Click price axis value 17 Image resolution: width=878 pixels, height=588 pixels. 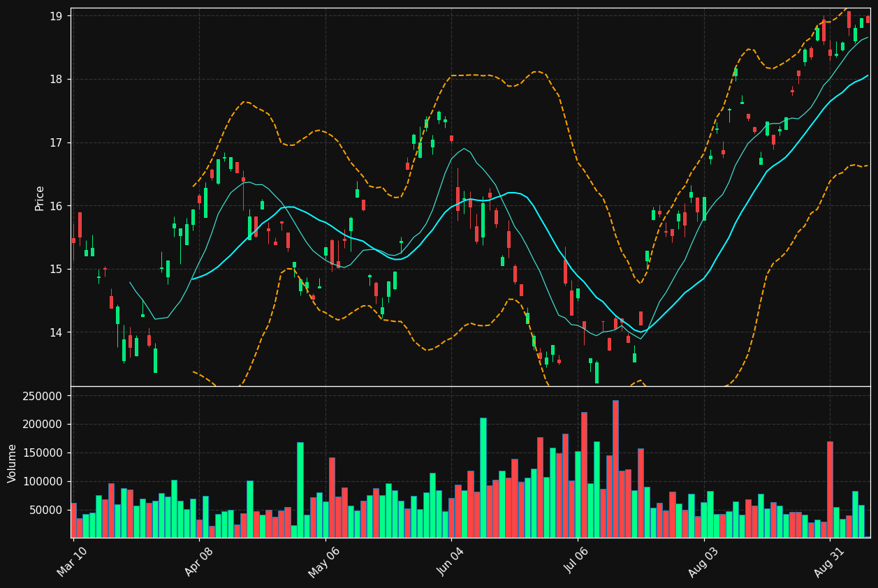coord(57,142)
